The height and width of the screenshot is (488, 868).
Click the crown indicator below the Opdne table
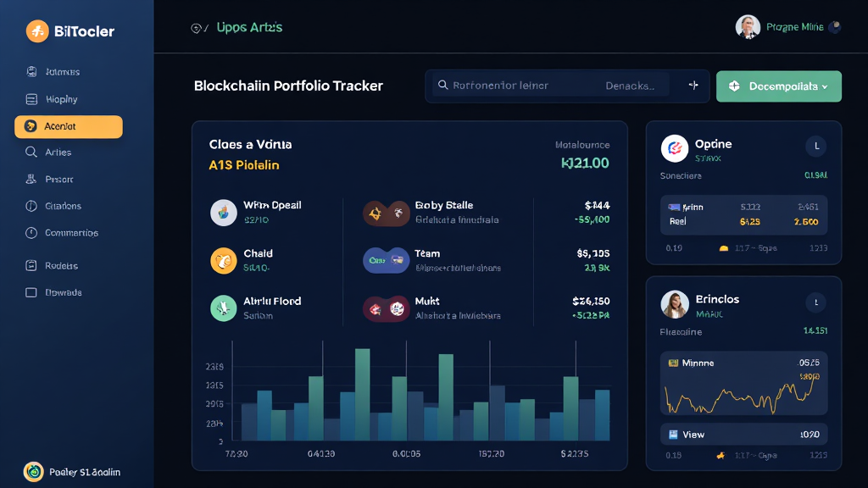(x=722, y=246)
